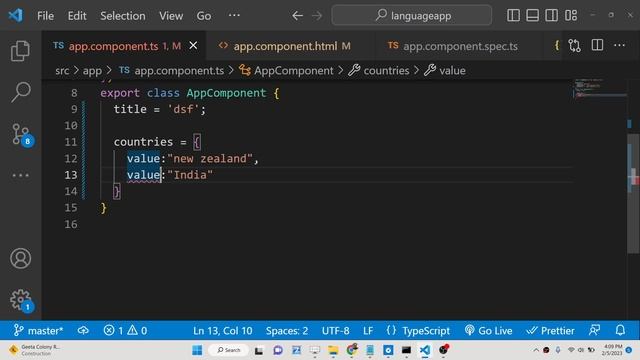Click the VS Code taskbar icon
The height and width of the screenshot is (360, 640).
click(424, 350)
